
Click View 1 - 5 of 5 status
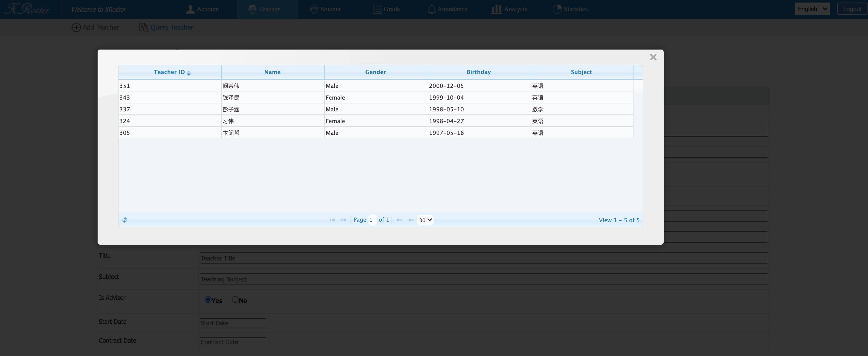(619, 220)
